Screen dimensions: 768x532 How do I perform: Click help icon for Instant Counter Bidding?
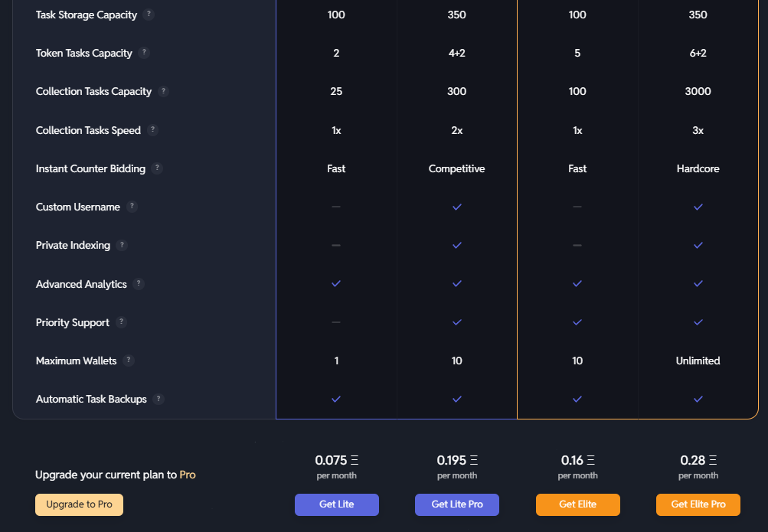(157, 168)
